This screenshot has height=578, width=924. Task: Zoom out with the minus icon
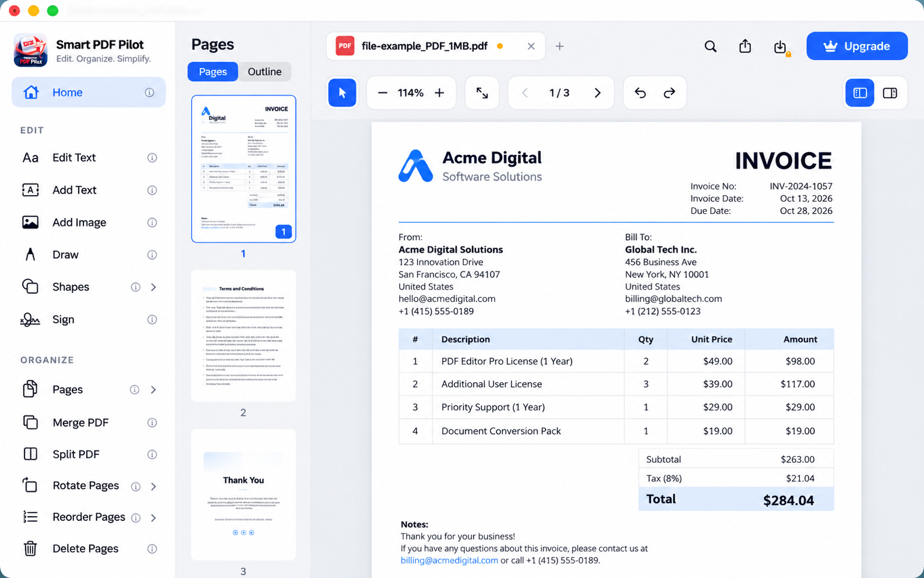tap(382, 93)
